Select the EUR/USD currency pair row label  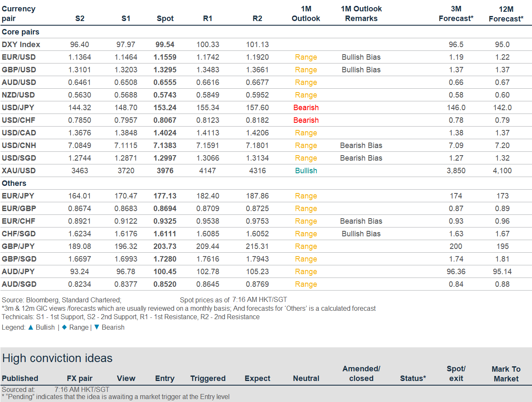pyautogui.click(x=18, y=57)
